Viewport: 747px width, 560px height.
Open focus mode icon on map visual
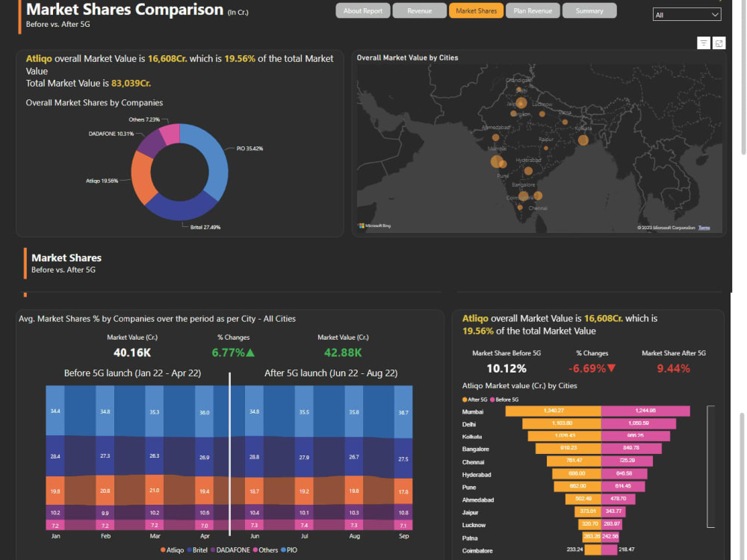pyautogui.click(x=719, y=43)
